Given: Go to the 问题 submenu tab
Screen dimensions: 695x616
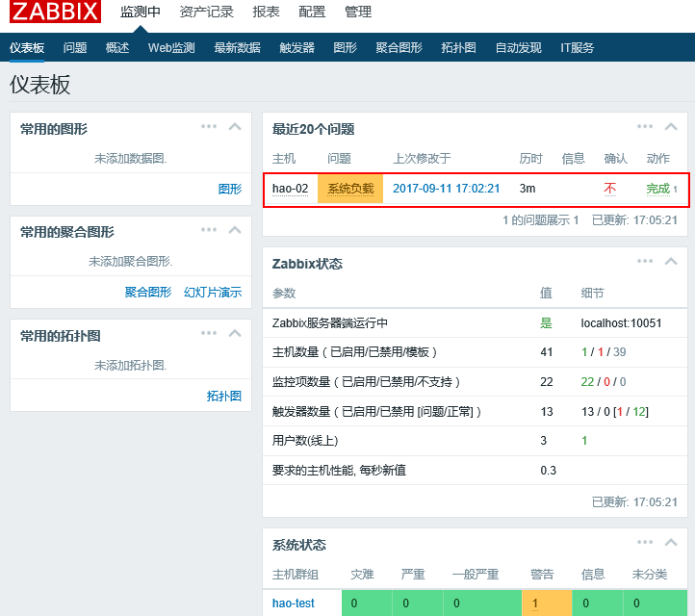Looking at the screenshot, I should click(75, 47).
